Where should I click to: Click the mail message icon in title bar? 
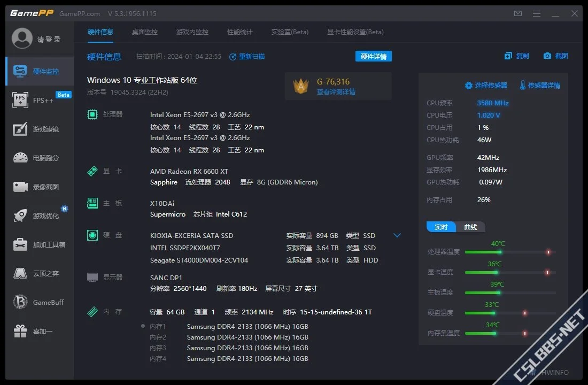tap(518, 13)
